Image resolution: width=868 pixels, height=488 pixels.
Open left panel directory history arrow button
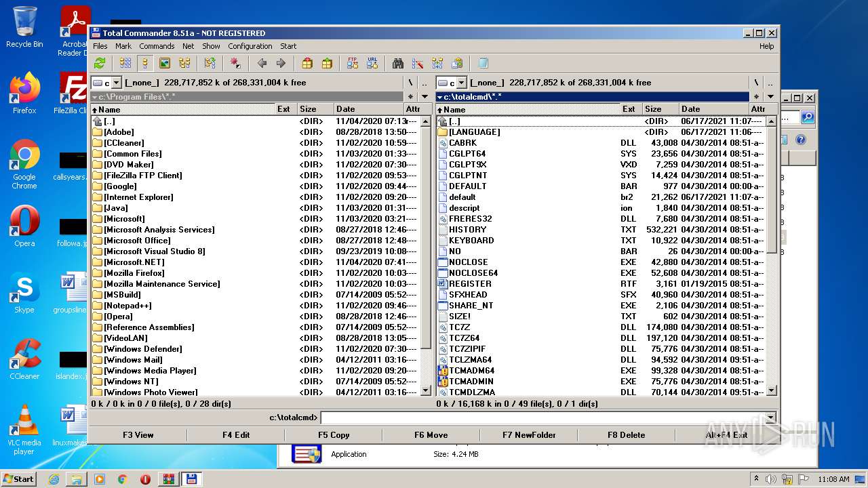(x=423, y=97)
